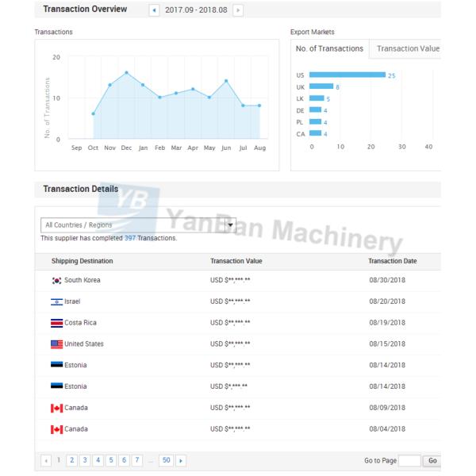
Task: Go to previous page arrow in pagination
Action: pos(45,460)
